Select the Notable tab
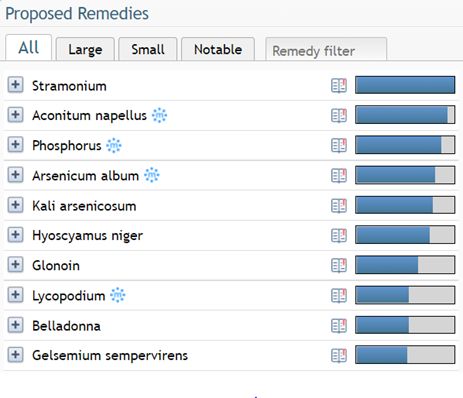The width and height of the screenshot is (463, 398). (218, 49)
